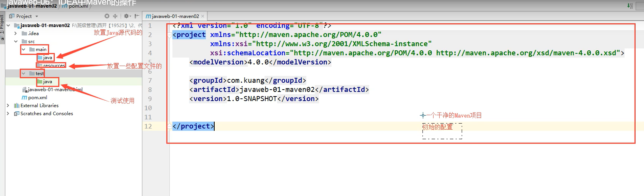Viewport: 644px width, 196px height.
Task: Close the javaweb-01-maven02 editor tab
Action: pos(203,16)
